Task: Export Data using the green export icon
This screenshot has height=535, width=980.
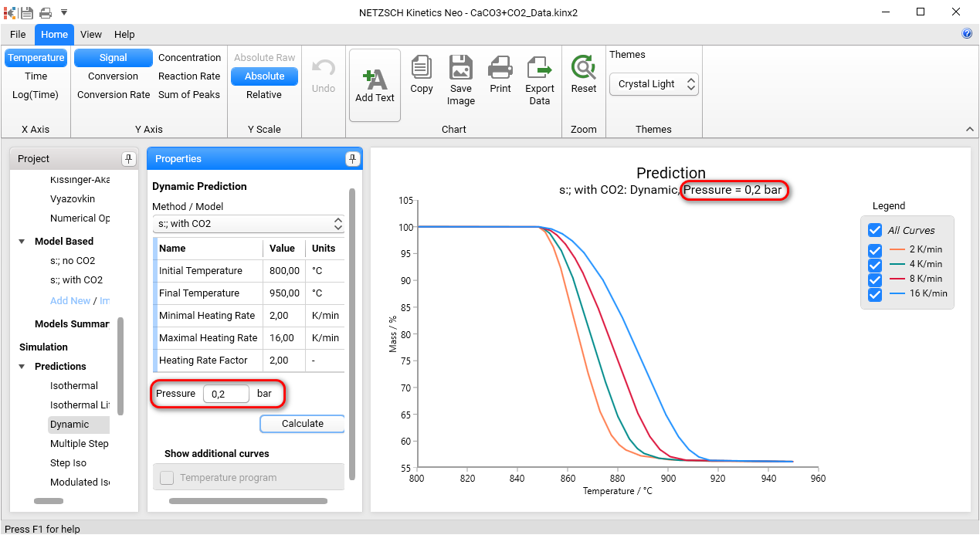Action: [x=539, y=77]
